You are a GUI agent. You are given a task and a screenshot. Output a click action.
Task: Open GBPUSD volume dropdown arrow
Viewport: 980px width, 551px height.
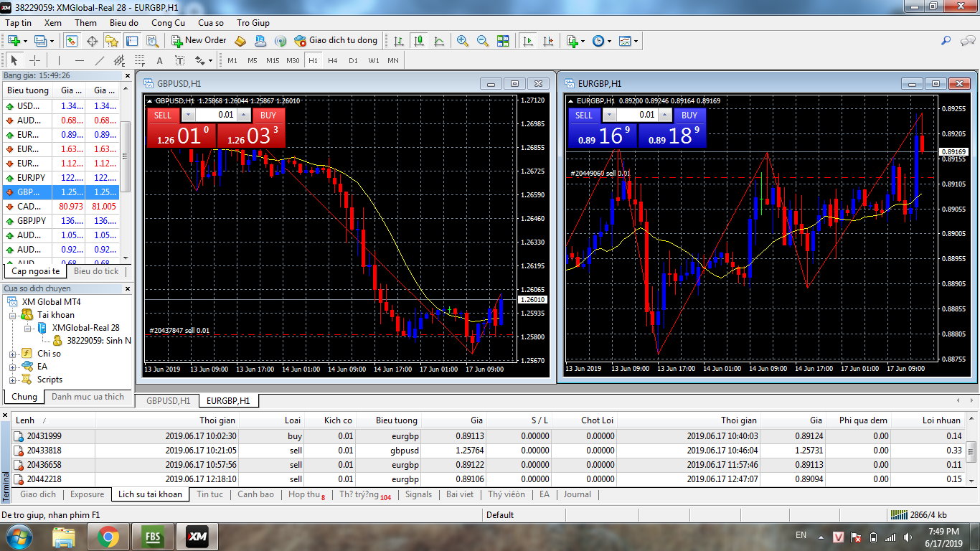click(188, 115)
